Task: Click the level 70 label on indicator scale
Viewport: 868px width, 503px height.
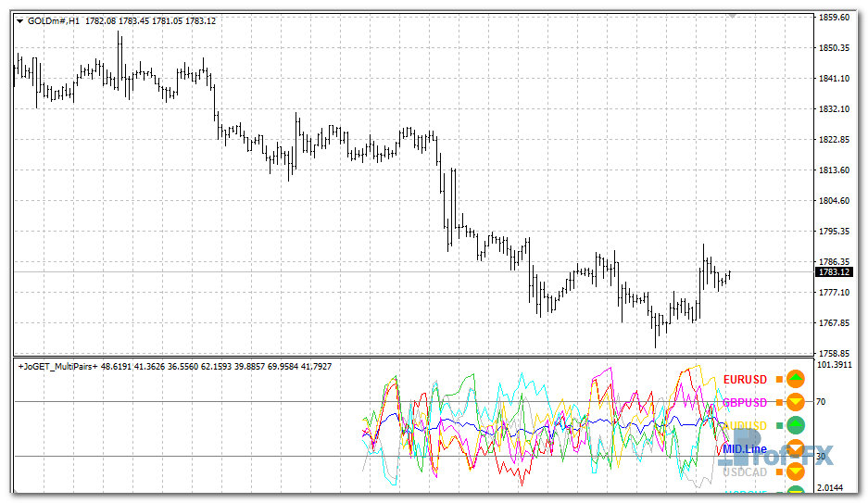Action: [x=821, y=402]
